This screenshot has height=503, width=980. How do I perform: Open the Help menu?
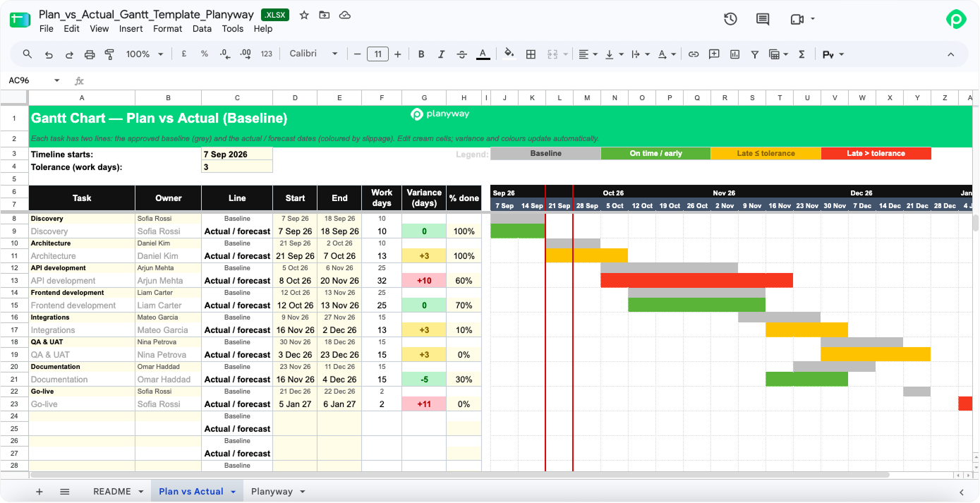(x=263, y=29)
